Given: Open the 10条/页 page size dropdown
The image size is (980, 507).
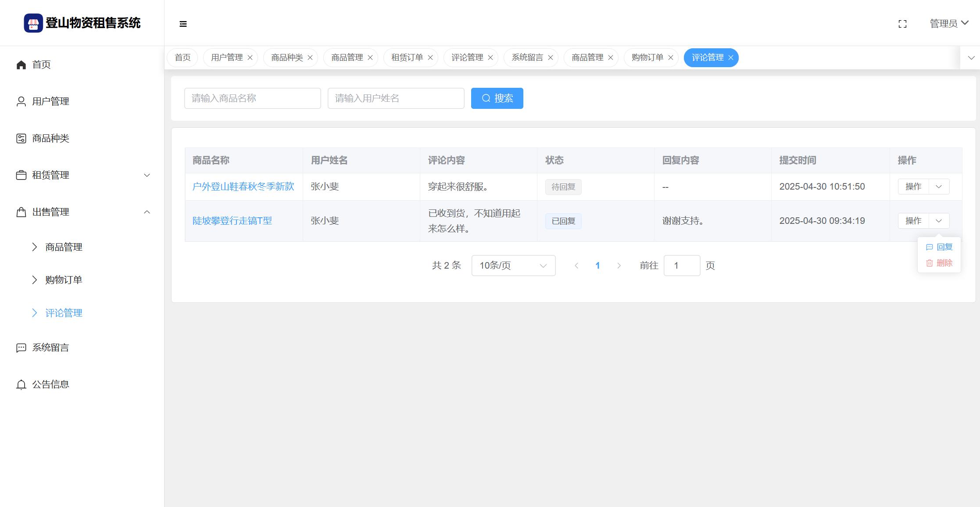Looking at the screenshot, I should click(513, 266).
